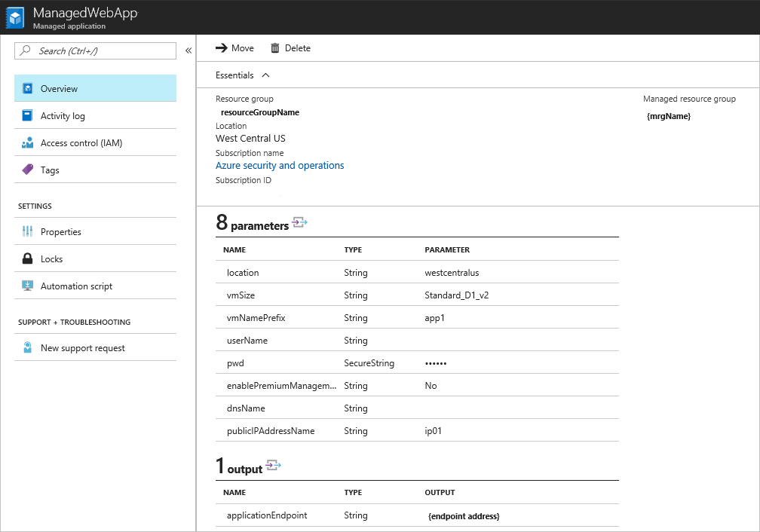Image resolution: width=760 pixels, height=532 pixels.
Task: Select Overview in the left menu
Action: click(59, 89)
